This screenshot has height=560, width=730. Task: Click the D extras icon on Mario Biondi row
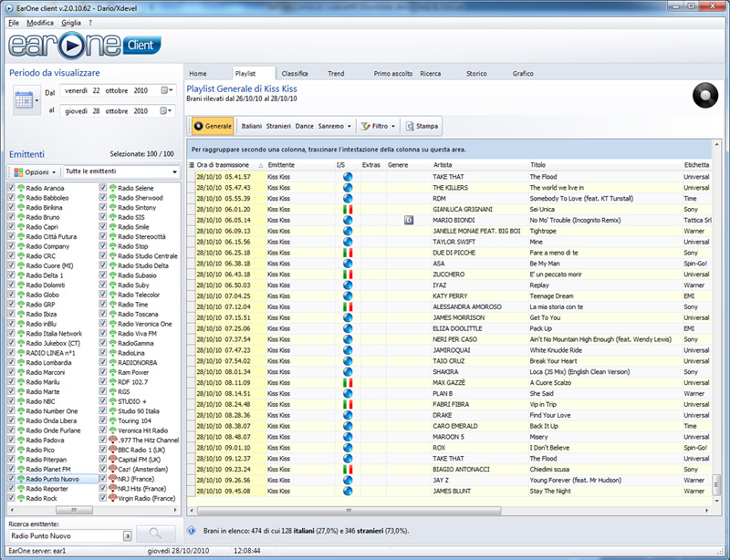409,220
